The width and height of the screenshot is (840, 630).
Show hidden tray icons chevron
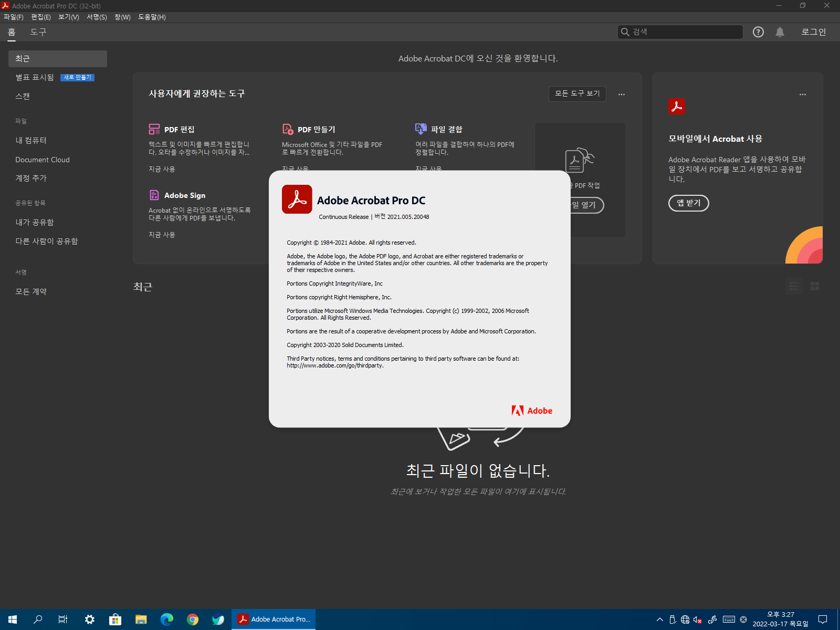point(660,619)
